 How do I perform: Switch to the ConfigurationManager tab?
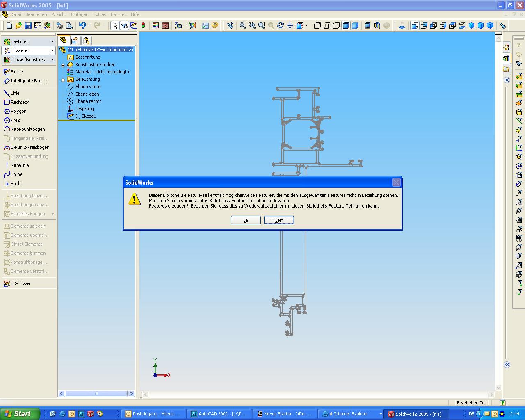pyautogui.click(x=86, y=40)
